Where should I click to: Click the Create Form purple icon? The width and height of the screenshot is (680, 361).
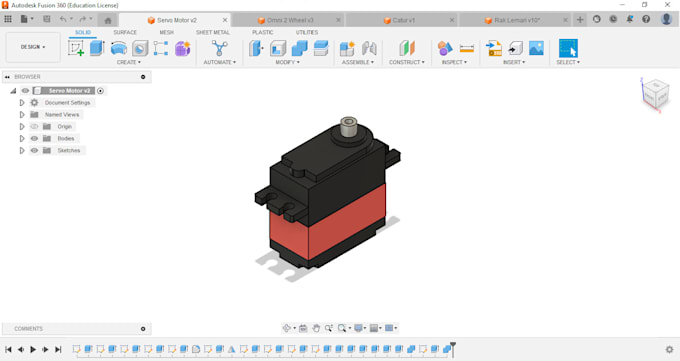[183, 48]
